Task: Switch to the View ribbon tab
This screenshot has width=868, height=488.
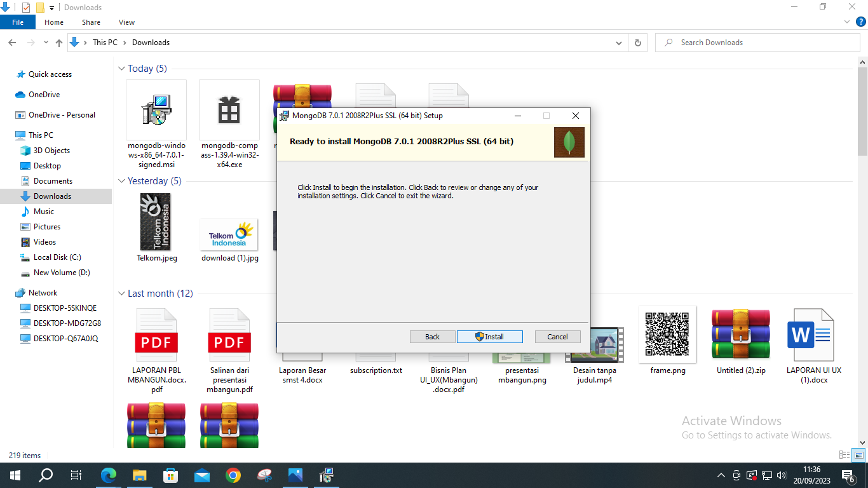Action: pyautogui.click(x=126, y=22)
